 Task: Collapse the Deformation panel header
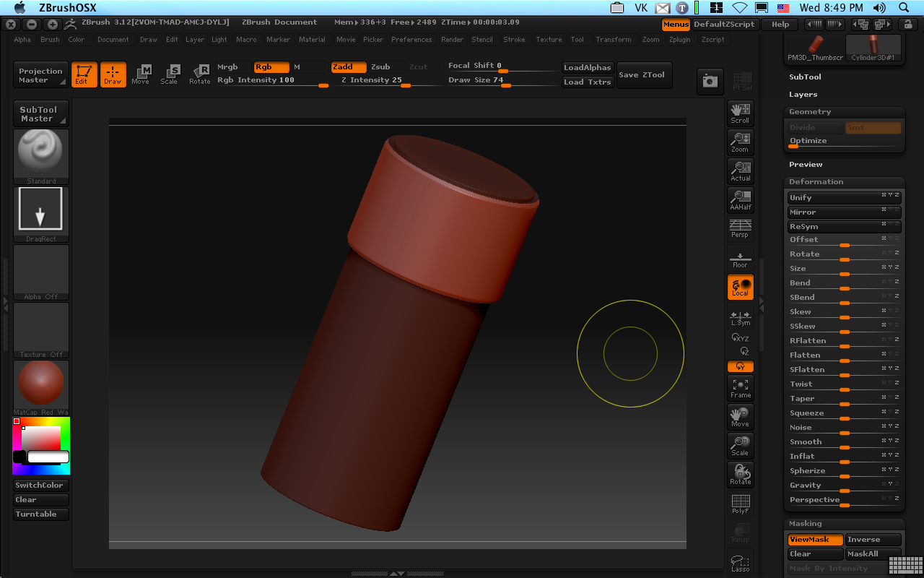[x=816, y=182]
